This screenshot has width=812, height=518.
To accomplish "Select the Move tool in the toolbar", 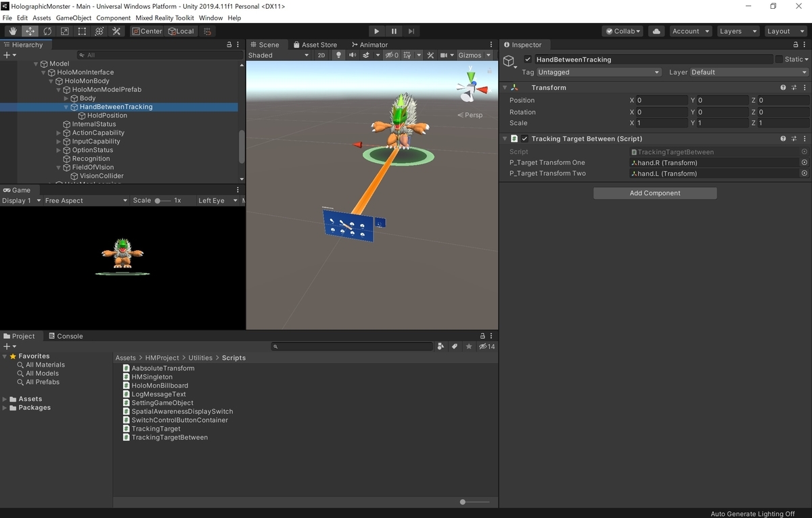I will [x=30, y=31].
